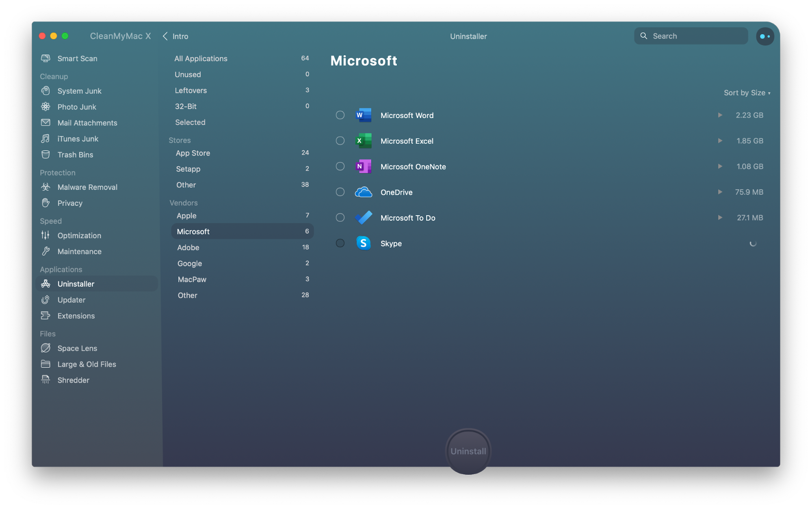812x509 pixels.
Task: Select the All Applications filter
Action: tap(201, 58)
